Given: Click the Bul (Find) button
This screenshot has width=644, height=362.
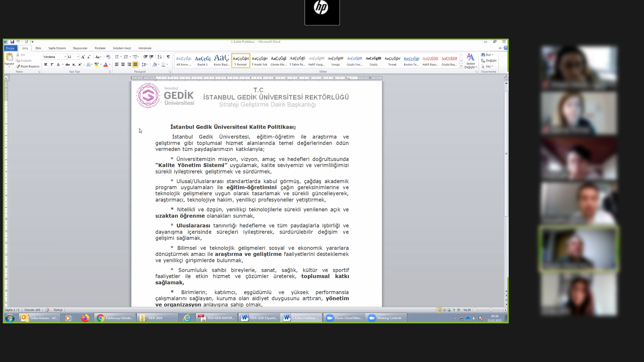Looking at the screenshot, I should click(x=487, y=55).
